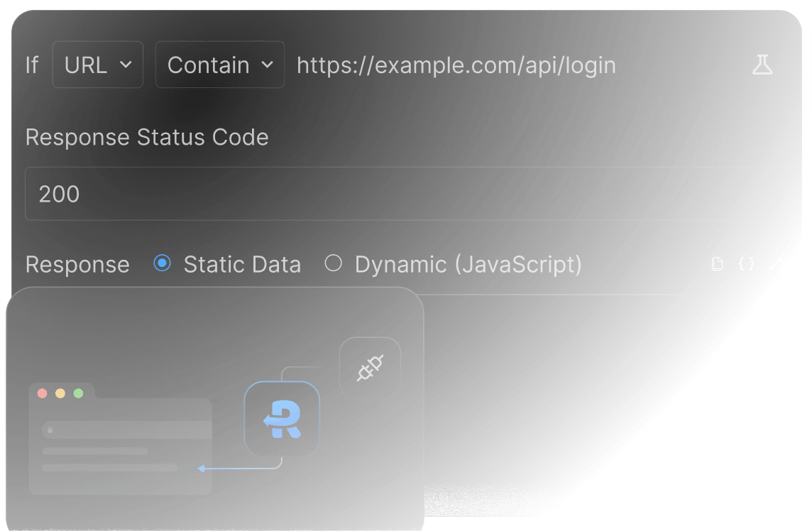Click the lock icon in mock address bar

(x=50, y=430)
